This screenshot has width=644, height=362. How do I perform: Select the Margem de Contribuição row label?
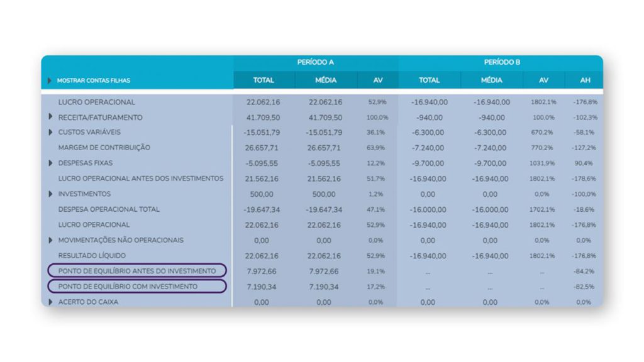(104, 147)
